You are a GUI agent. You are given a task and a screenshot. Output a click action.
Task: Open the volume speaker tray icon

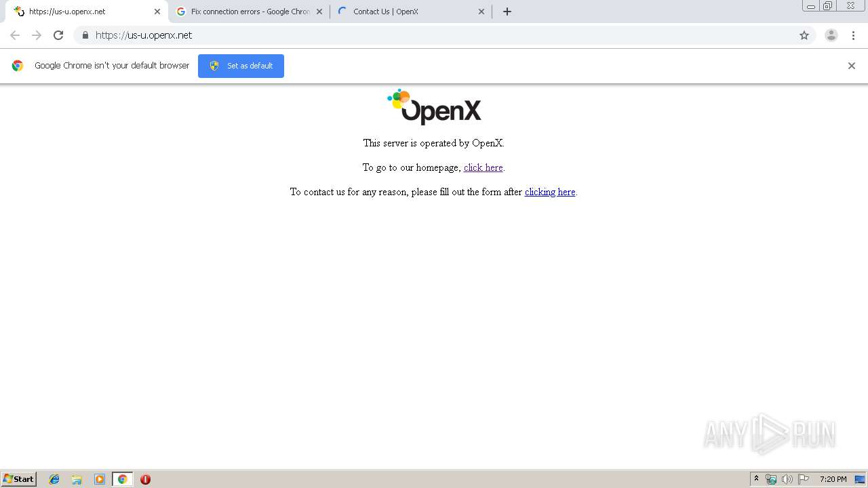click(x=787, y=479)
